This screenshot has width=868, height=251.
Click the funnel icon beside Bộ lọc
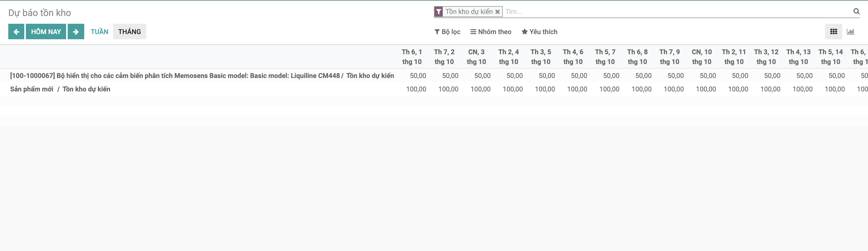point(437,31)
